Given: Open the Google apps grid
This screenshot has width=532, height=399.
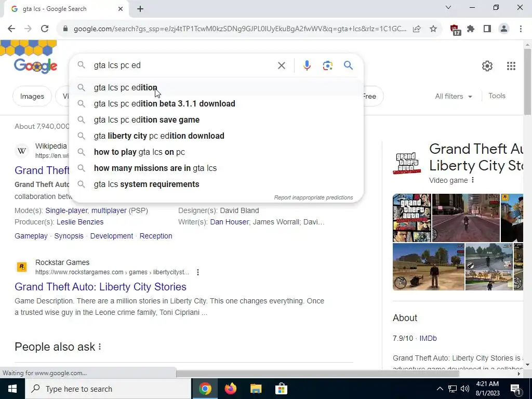Looking at the screenshot, I should click(x=511, y=66).
